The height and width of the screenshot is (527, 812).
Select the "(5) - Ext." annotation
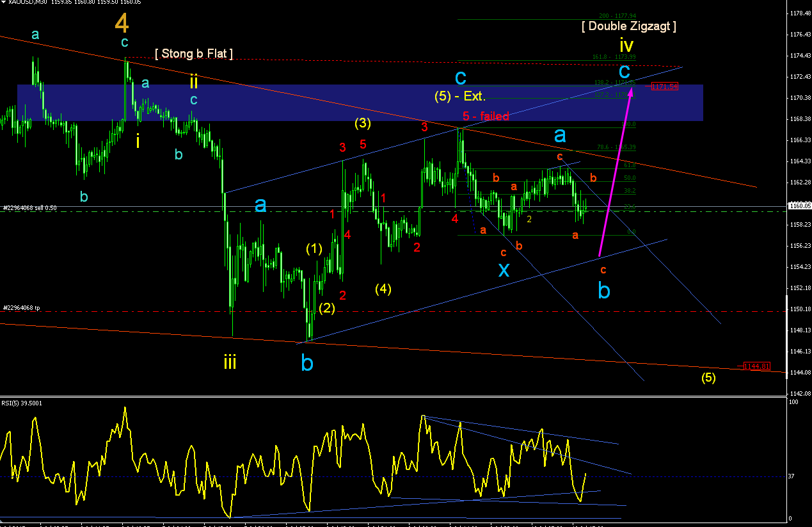(460, 97)
